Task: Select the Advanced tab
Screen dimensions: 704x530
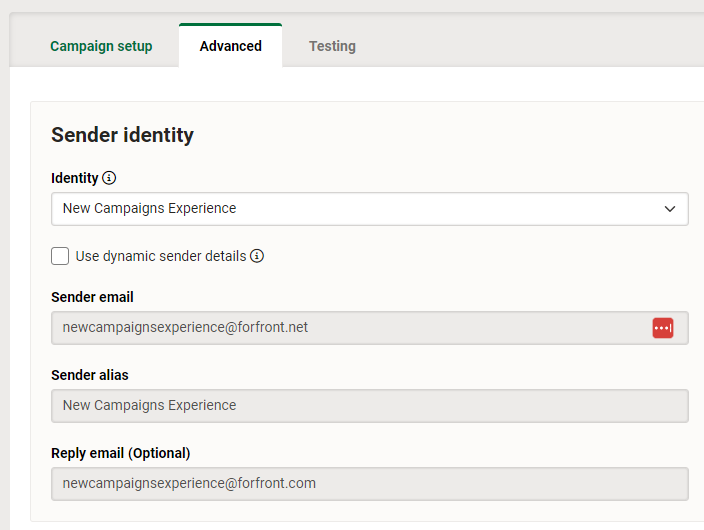Action: pos(230,45)
